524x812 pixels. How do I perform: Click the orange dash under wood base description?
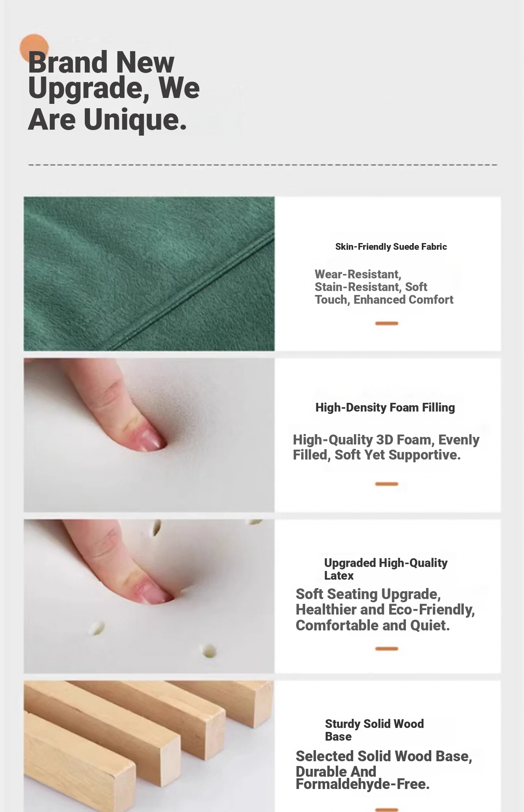(386, 810)
